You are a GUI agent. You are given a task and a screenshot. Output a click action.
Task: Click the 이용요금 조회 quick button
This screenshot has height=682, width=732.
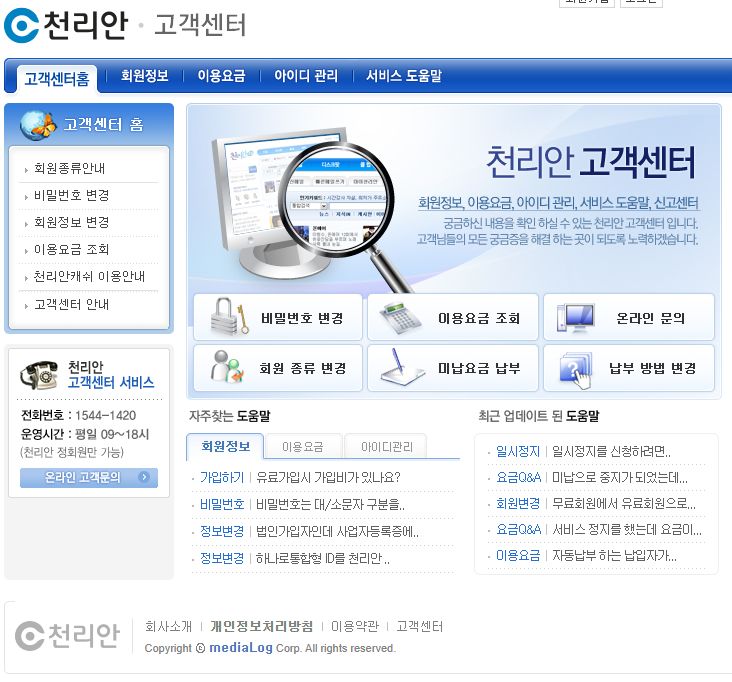[453, 317]
